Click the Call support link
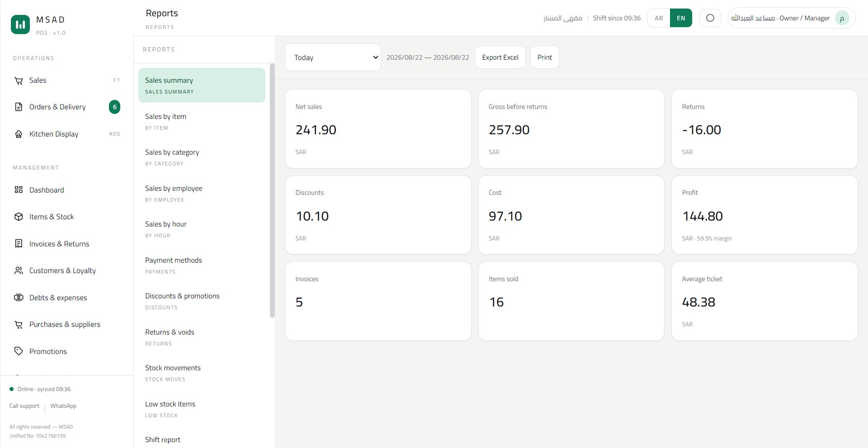Viewport: 868px width, 448px height. coord(24,406)
